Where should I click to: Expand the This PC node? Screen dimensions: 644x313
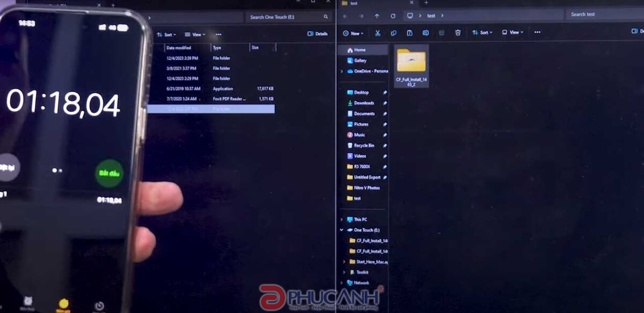(x=342, y=219)
